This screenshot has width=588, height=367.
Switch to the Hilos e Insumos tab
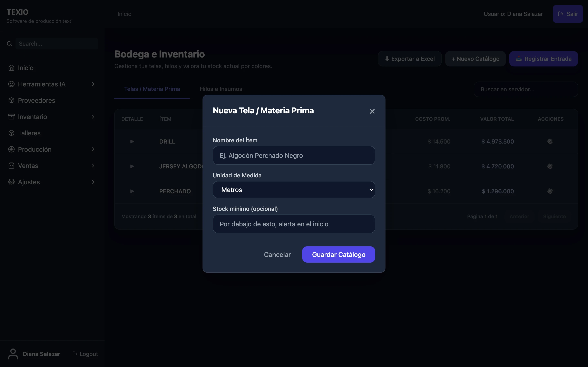221,89
